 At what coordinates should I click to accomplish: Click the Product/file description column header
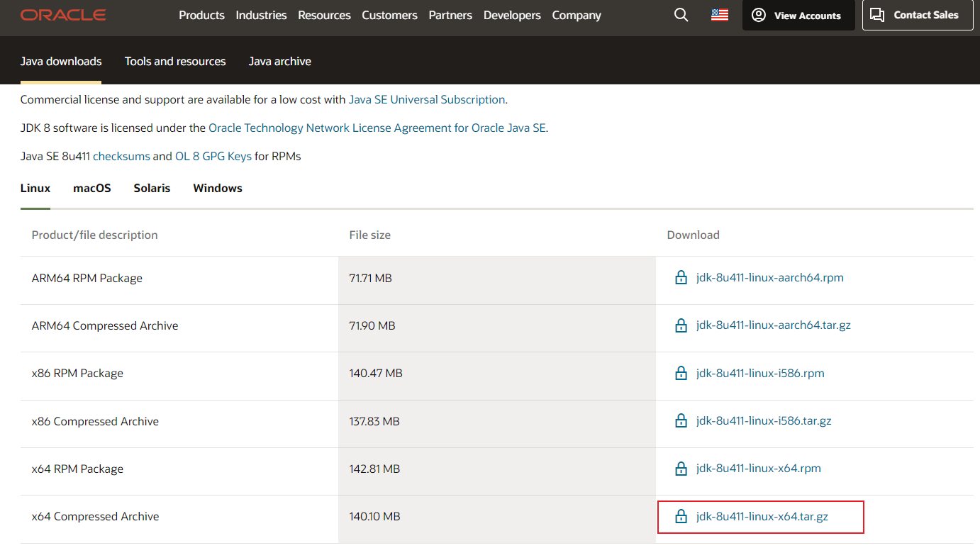coord(95,235)
